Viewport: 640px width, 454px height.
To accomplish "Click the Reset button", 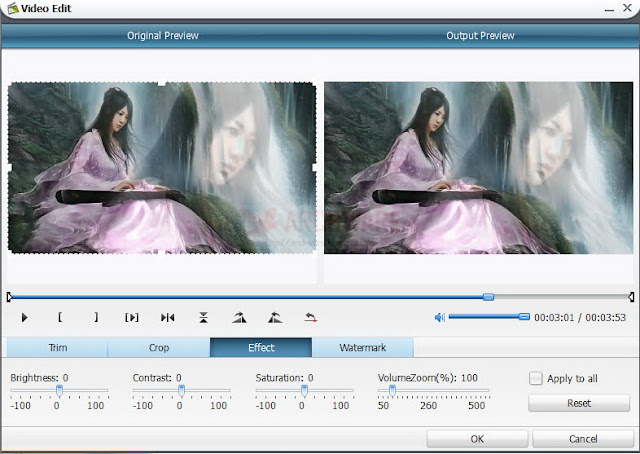I will click(579, 403).
